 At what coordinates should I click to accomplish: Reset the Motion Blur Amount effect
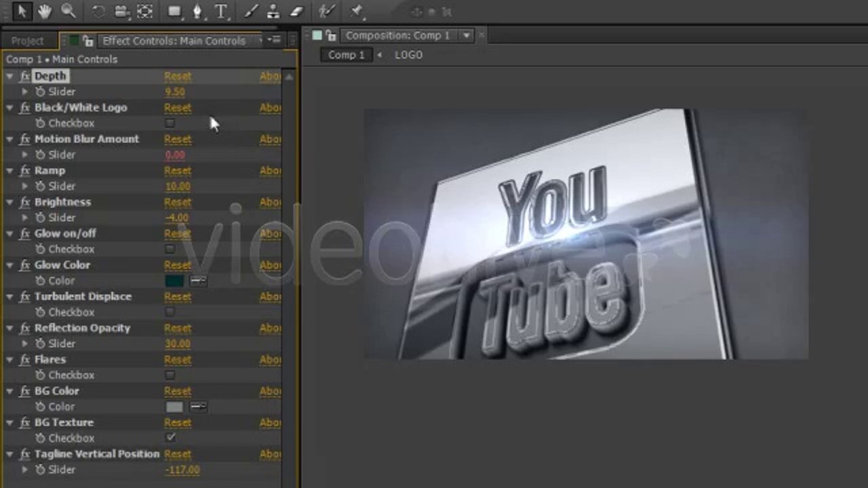click(178, 139)
